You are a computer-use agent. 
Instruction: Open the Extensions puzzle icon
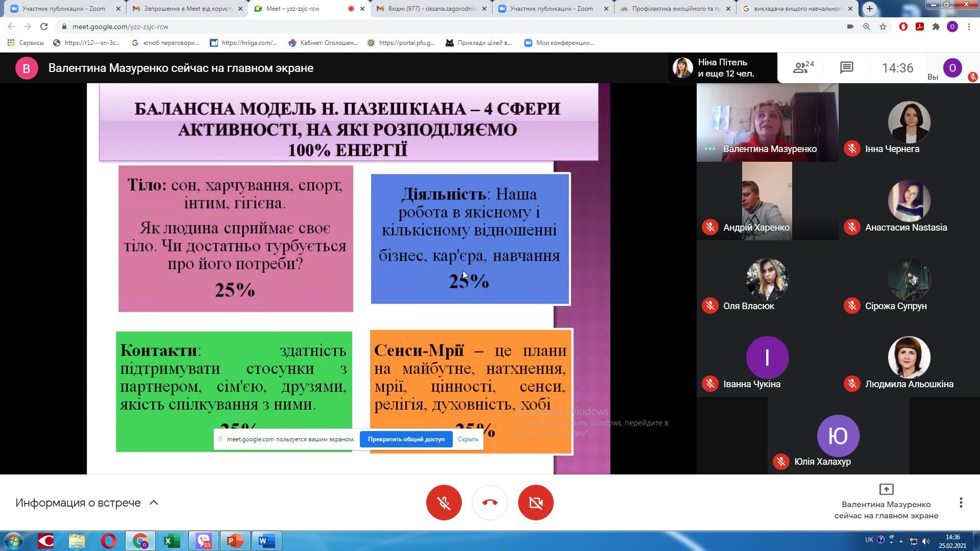936,27
